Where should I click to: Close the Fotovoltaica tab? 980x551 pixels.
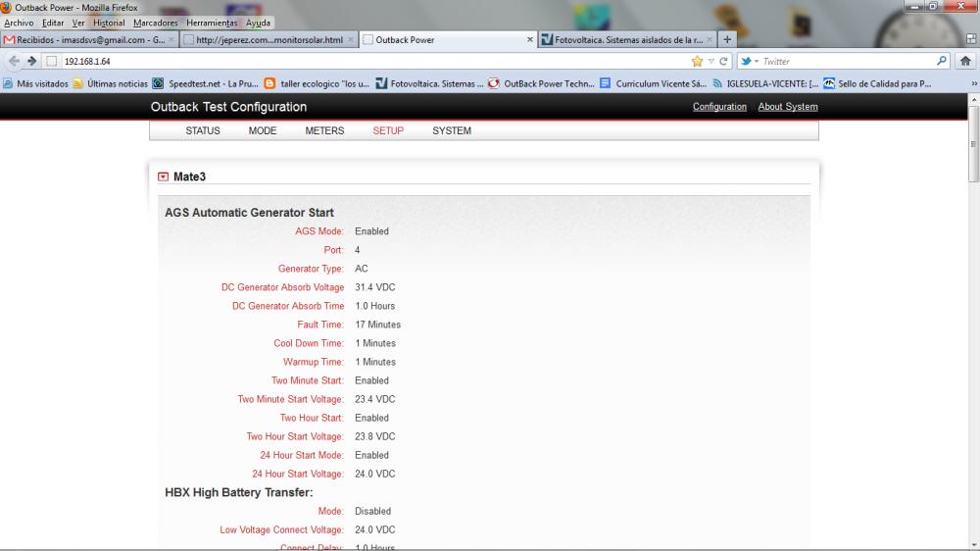click(x=710, y=39)
